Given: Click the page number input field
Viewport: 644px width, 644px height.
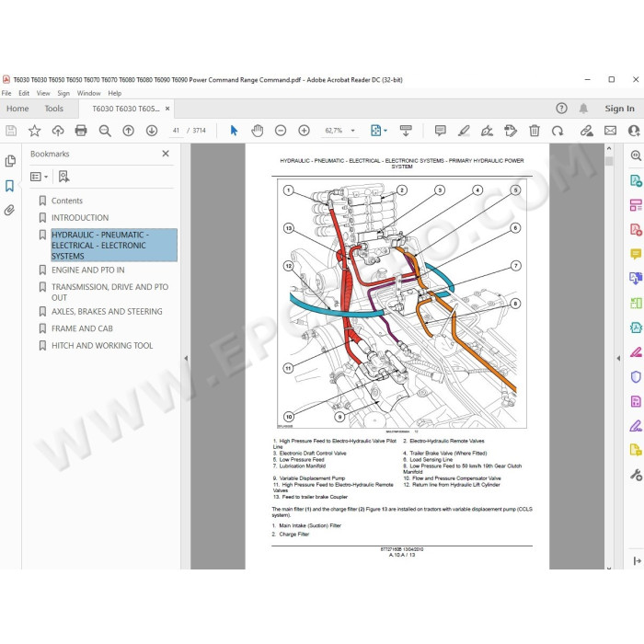Looking at the screenshot, I should (x=177, y=131).
